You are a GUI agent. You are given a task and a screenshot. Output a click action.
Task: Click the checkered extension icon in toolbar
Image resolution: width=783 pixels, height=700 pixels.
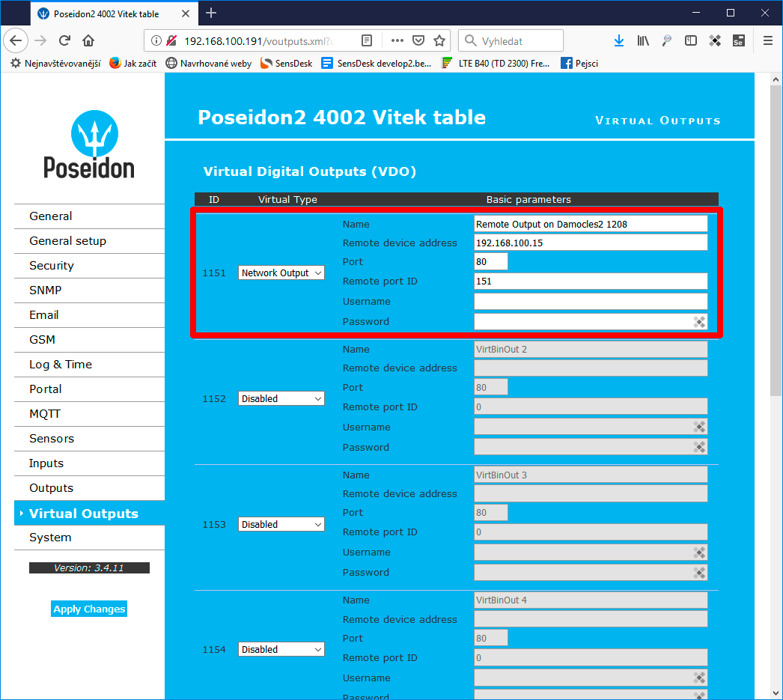click(x=715, y=40)
